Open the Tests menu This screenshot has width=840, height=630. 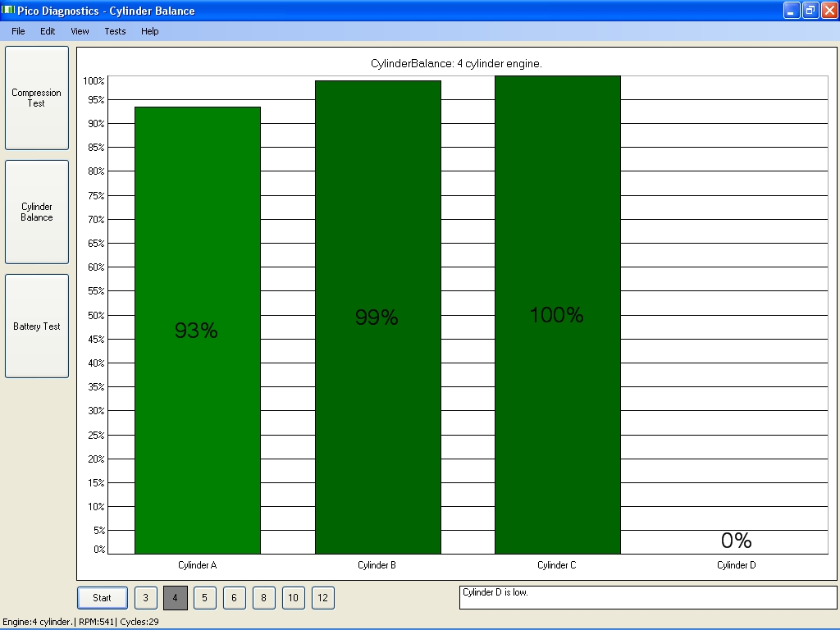coord(115,31)
